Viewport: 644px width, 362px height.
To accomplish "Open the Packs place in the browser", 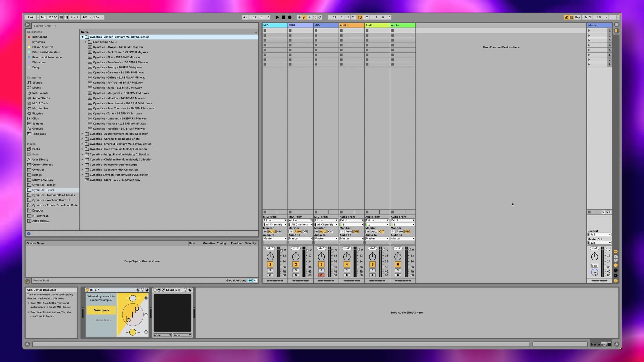I will pyautogui.click(x=36, y=149).
